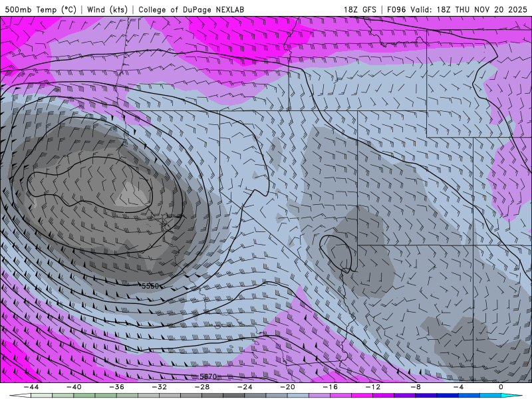The height and width of the screenshot is (399, 532).
Task: Click the "500mb Temp (°C)" title text
Action: (41, 9)
